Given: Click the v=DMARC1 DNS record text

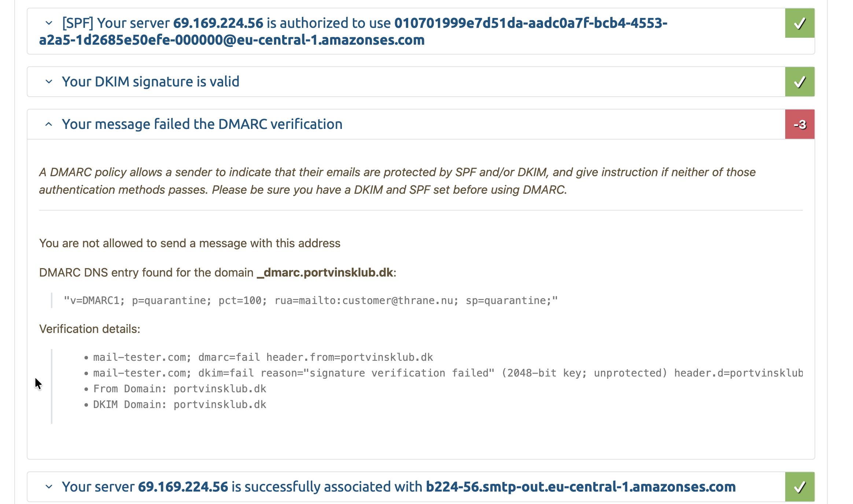Looking at the screenshot, I should click(310, 301).
